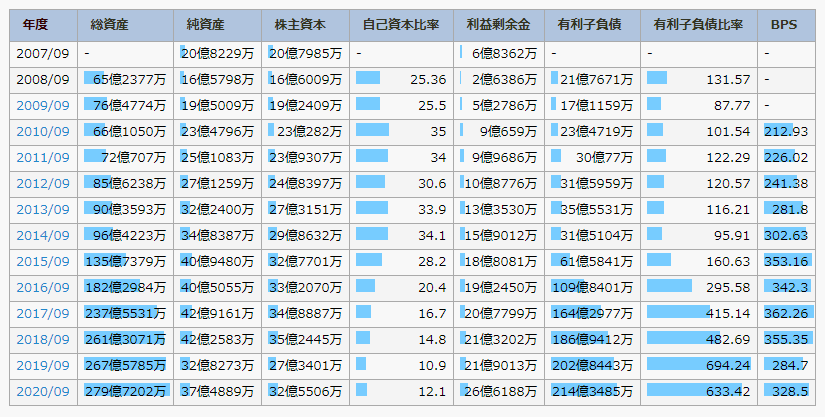
Task: Select debt ratio value 87.77
Action: click(732, 106)
